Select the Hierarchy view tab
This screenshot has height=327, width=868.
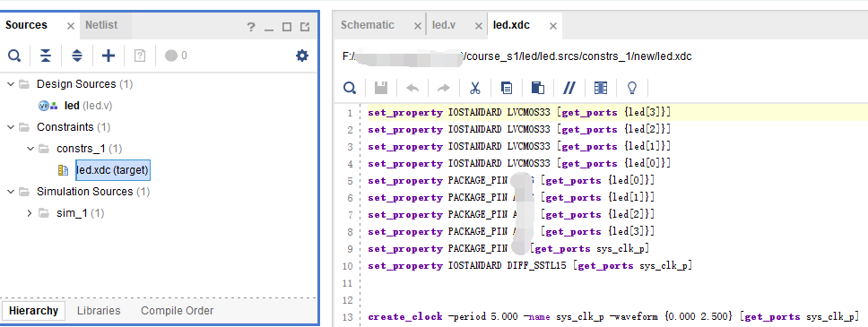pos(33,310)
